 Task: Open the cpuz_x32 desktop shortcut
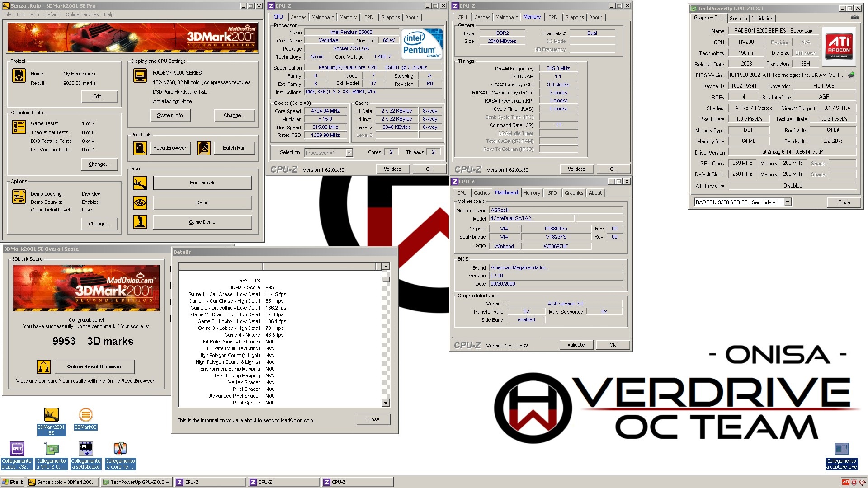tap(17, 456)
